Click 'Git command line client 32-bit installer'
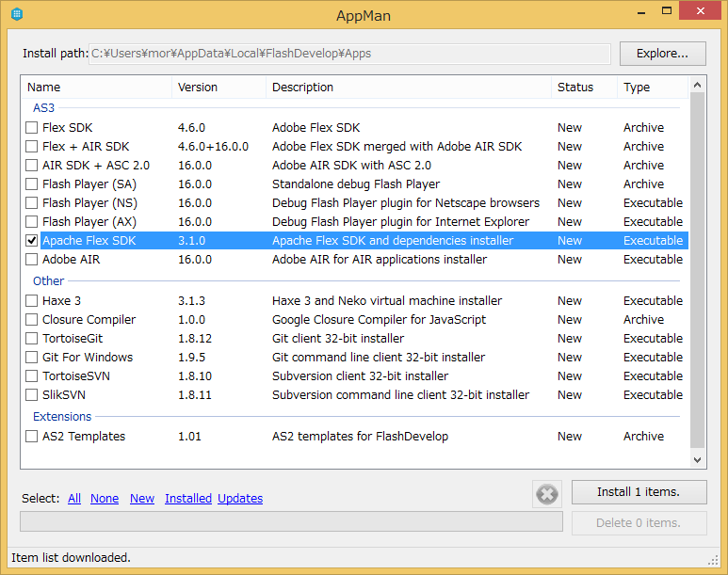Viewport: 728px width, 575px height. (379, 358)
